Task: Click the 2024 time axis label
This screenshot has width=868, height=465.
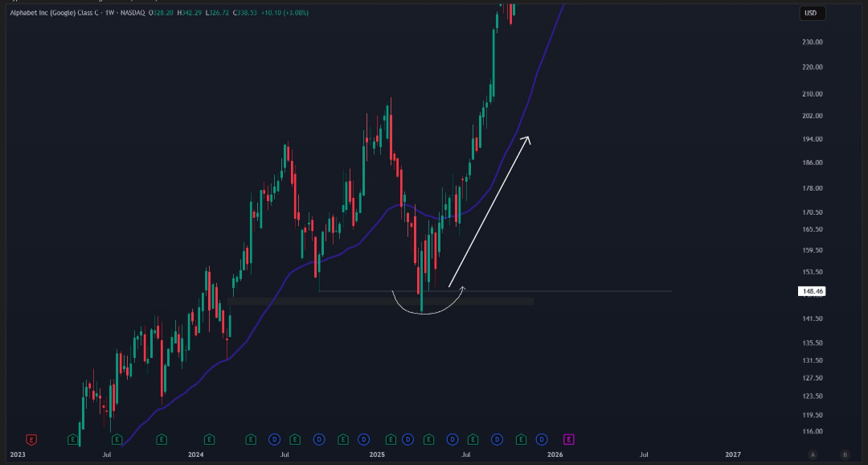Action: [x=196, y=455]
